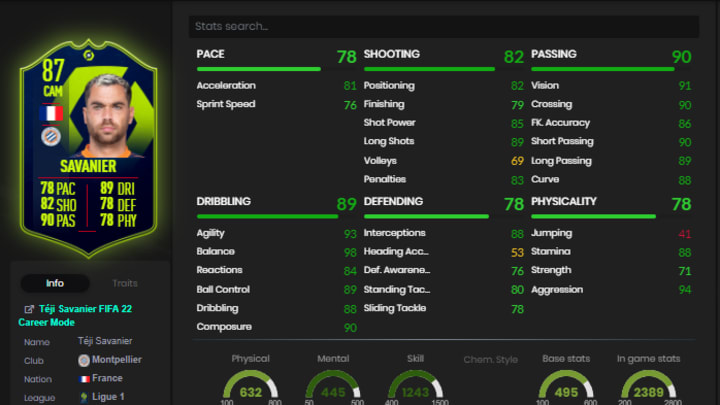Click the PACE heading

[x=210, y=54]
